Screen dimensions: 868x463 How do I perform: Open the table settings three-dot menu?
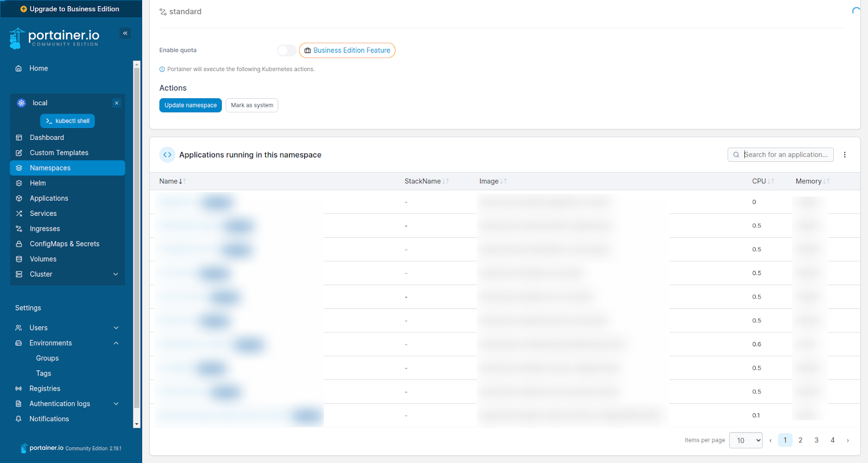coord(845,155)
